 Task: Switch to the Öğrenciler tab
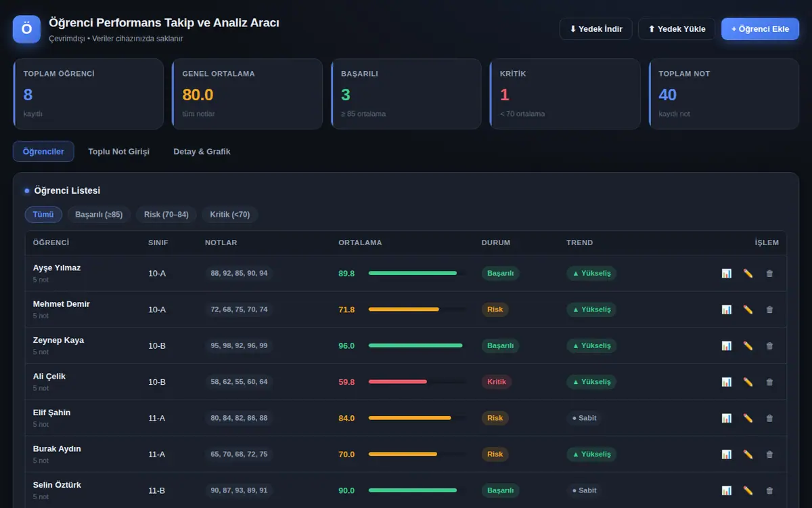43,152
